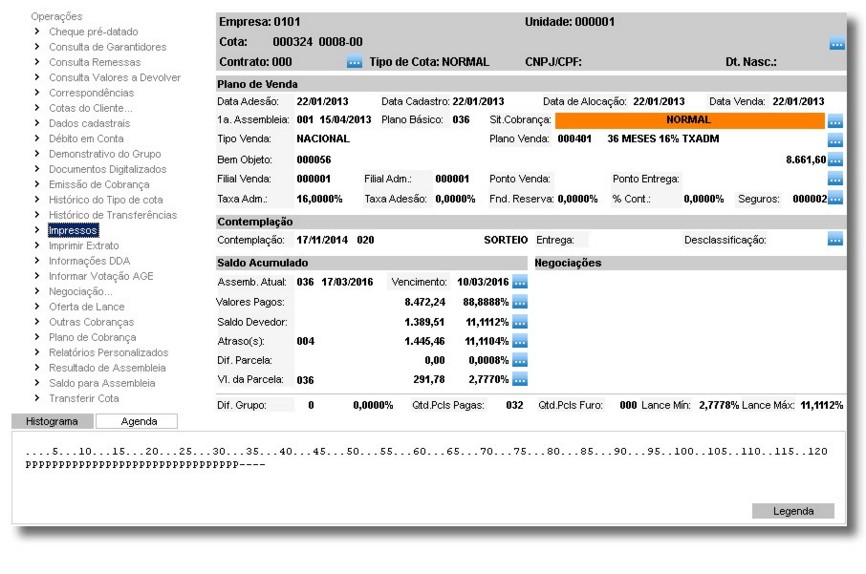Open Documentos Digitalizados

click(x=108, y=169)
